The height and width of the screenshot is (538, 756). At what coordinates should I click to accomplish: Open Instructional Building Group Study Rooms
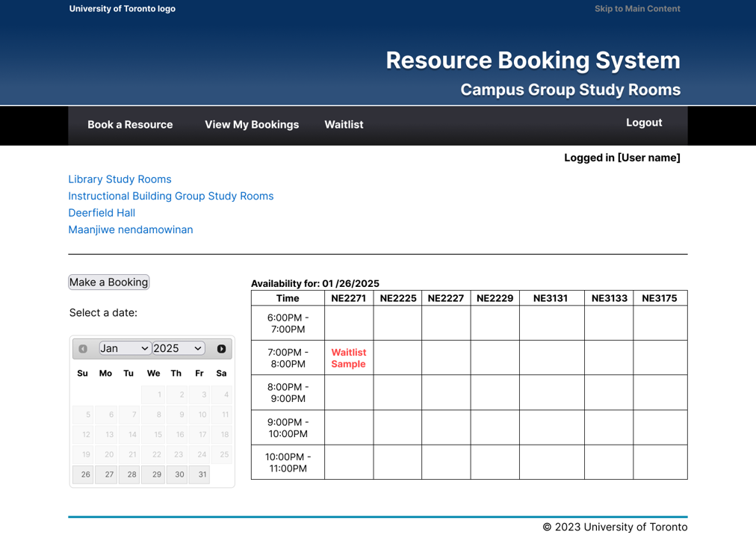[170, 196]
